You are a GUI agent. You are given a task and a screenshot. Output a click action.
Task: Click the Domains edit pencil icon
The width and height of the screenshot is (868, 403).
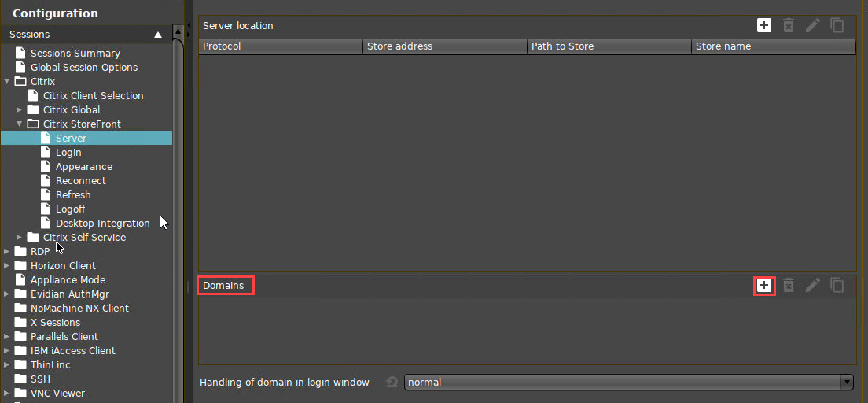[813, 285]
